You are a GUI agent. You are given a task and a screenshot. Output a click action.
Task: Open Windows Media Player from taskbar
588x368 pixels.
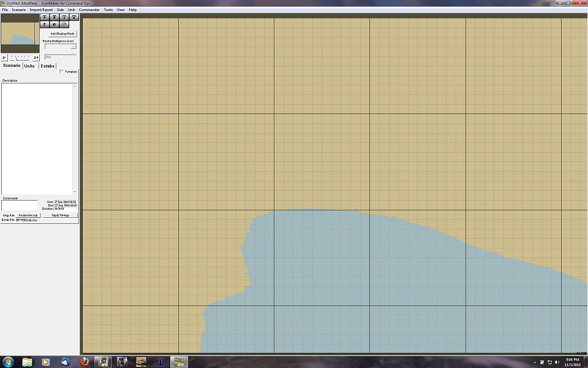(x=45, y=362)
